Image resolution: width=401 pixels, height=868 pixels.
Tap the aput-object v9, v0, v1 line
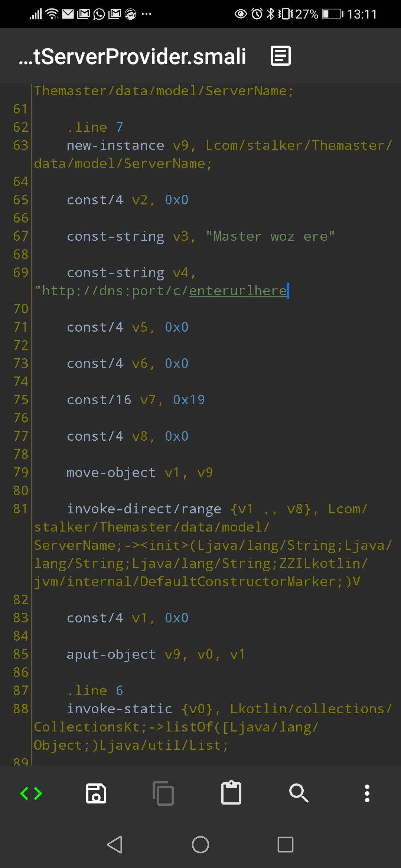click(156, 654)
